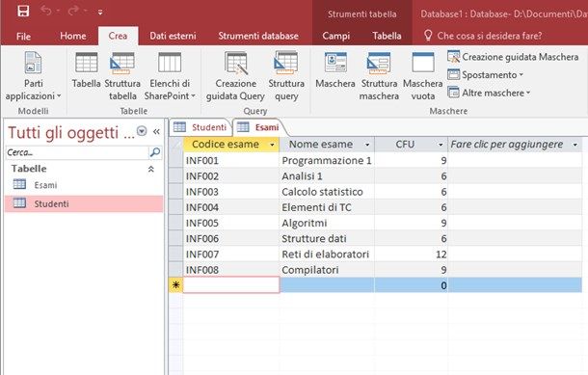Click the Maschera vuota icon

coord(422,76)
